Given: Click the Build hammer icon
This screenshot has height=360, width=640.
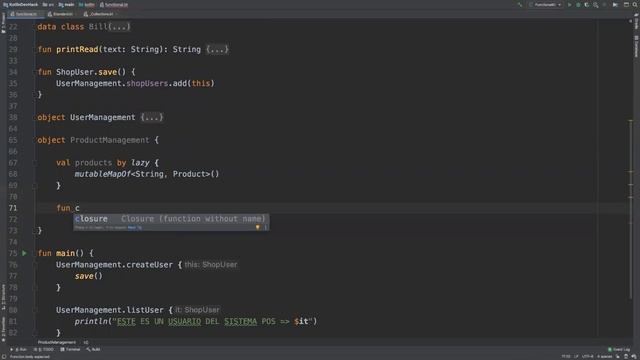Looking at the screenshot, I should coord(520,5).
